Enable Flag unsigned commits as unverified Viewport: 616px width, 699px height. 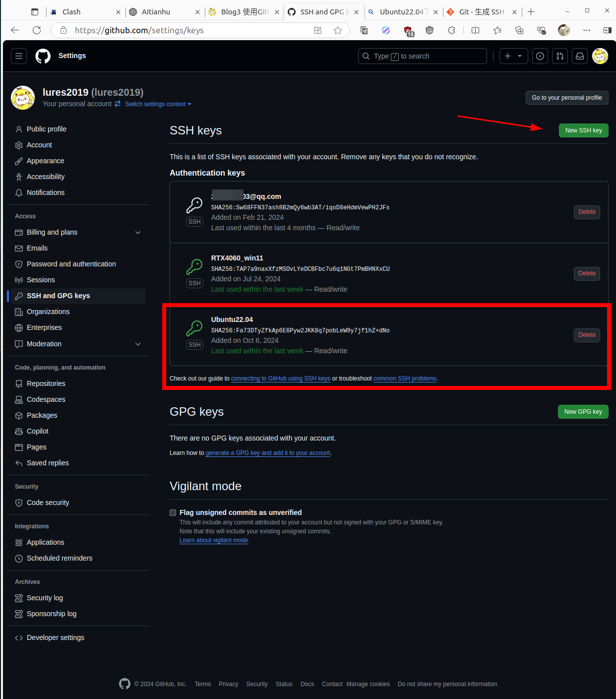coord(173,512)
